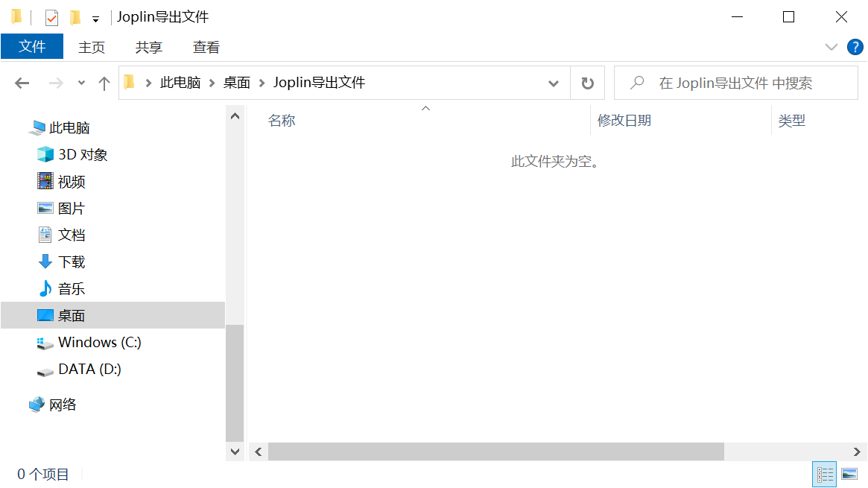Open 3D 对象 in the navigation pane
868x488 pixels.
83,155
